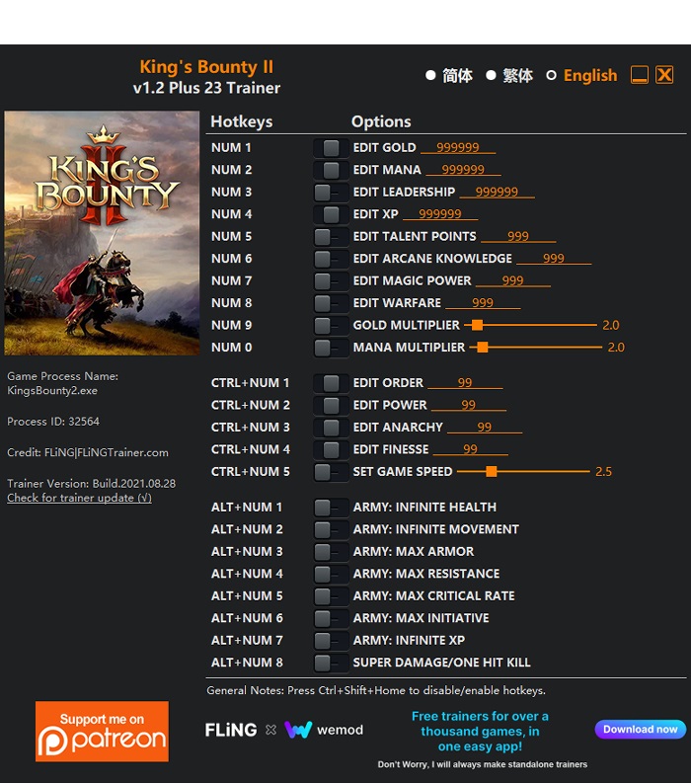
Task: Click the Download now button
Action: 640,729
